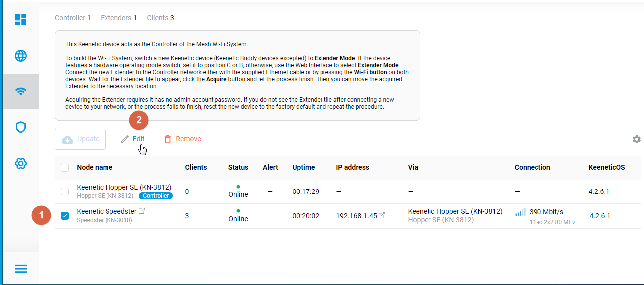Viewport: 644px width, 285px height.
Task: Click the IP address column header
Action: 352,167
